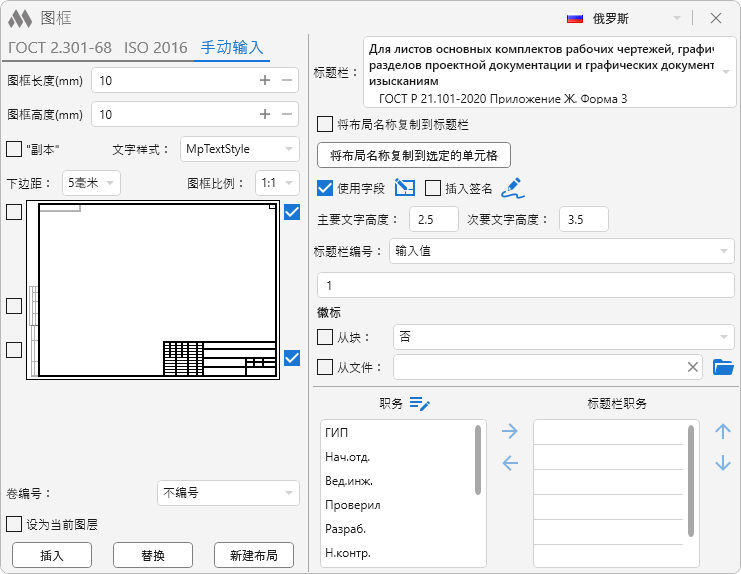Image resolution: width=741 pixels, height=574 pixels.
Task: Click the edit list icon next to 职务
Action: coord(419,403)
